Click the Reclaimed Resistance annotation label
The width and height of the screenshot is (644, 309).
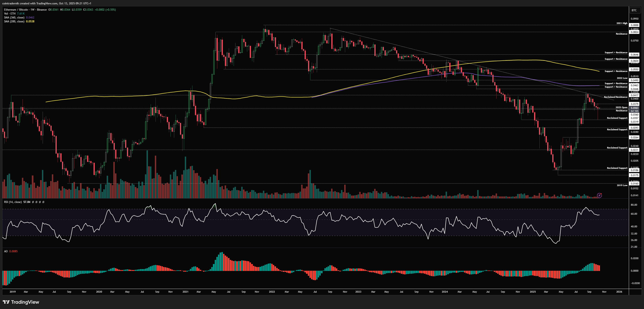coord(615,97)
